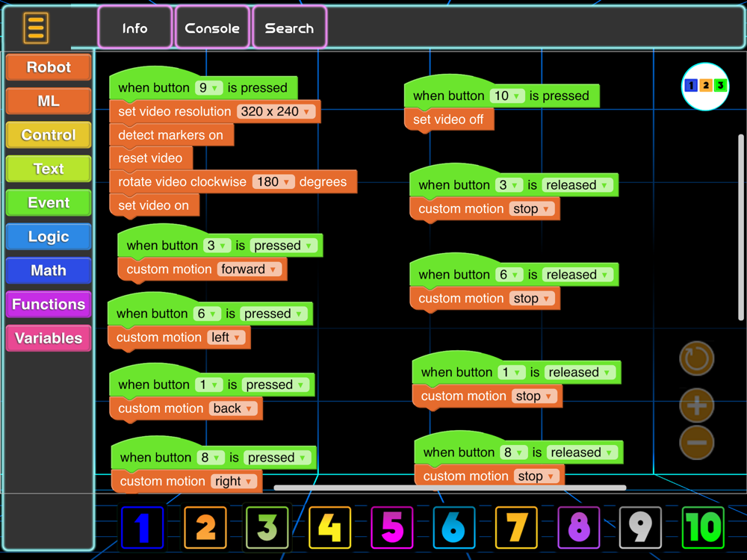Image resolution: width=747 pixels, height=560 pixels.
Task: Tap the 1 2 3 numbered circle icon
Action: [705, 86]
